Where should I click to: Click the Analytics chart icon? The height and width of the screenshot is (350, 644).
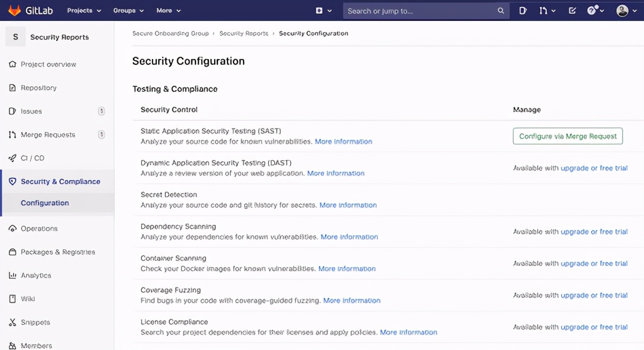tap(12, 275)
